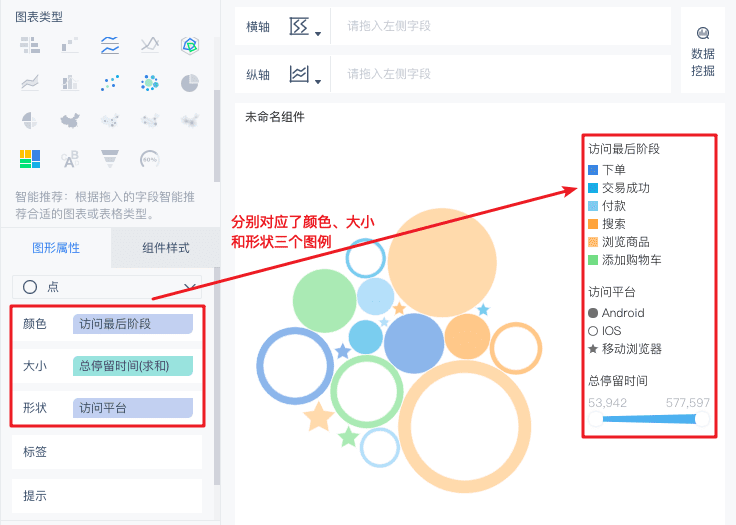Click the chart type panel scrollbar
Viewport: 736px width, 525px height.
pos(216,135)
